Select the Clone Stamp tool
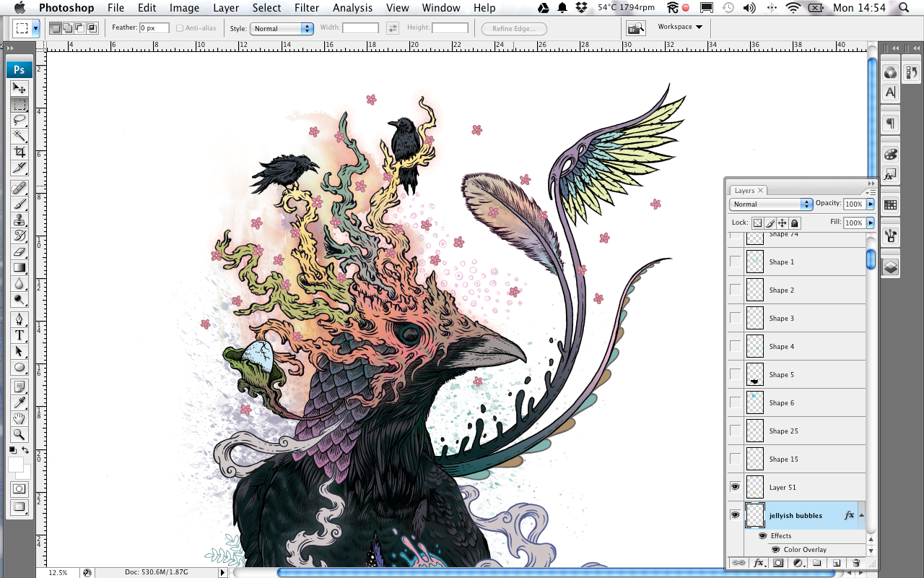Viewport: 924px width, 578px height. point(19,220)
